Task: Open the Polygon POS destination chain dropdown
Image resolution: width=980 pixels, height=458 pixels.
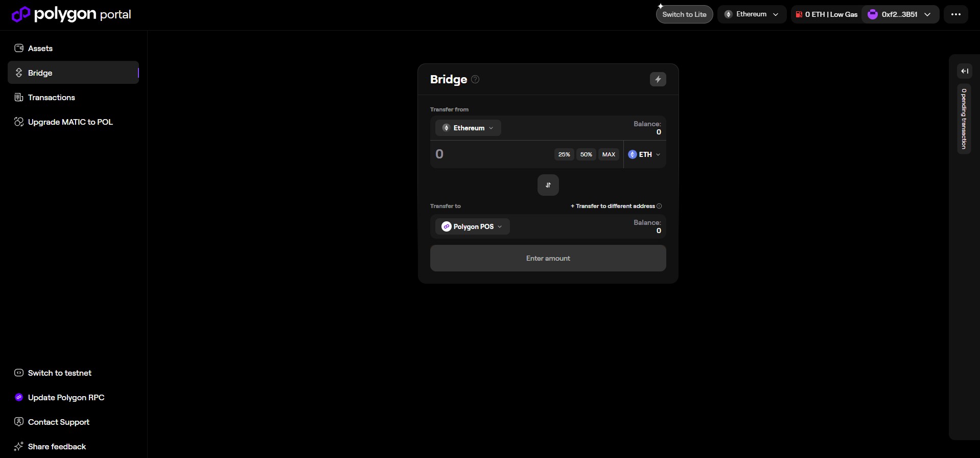Action: pyautogui.click(x=472, y=226)
